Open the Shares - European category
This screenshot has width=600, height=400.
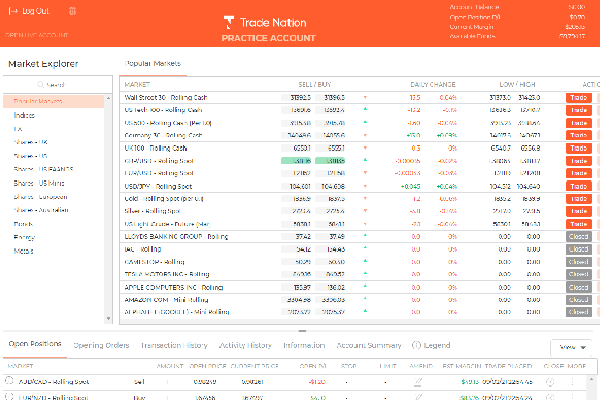(x=41, y=197)
